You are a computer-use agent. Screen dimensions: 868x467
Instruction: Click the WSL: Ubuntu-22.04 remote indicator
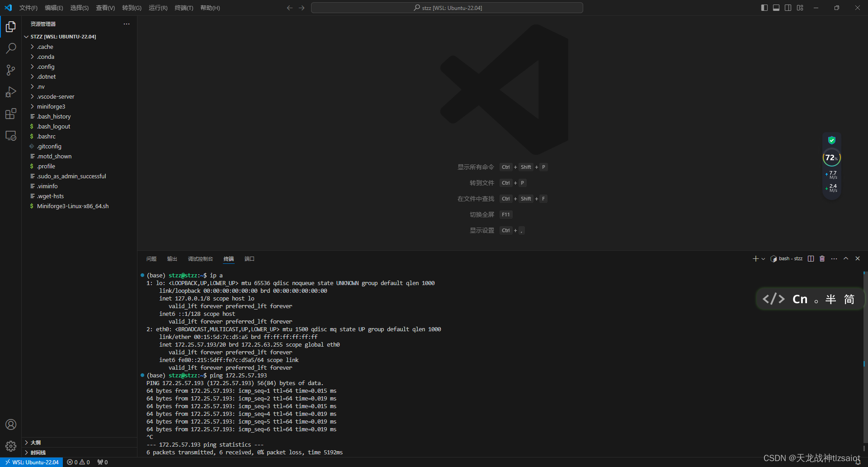tap(32, 462)
